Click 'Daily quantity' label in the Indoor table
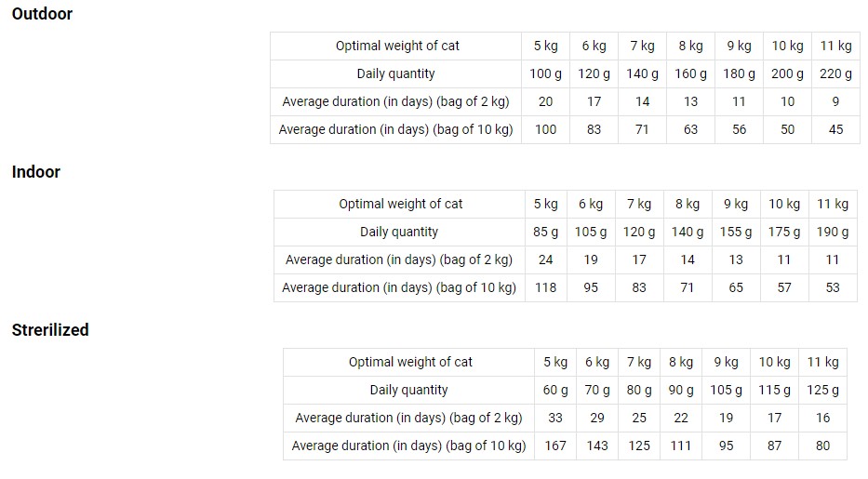 399,232
